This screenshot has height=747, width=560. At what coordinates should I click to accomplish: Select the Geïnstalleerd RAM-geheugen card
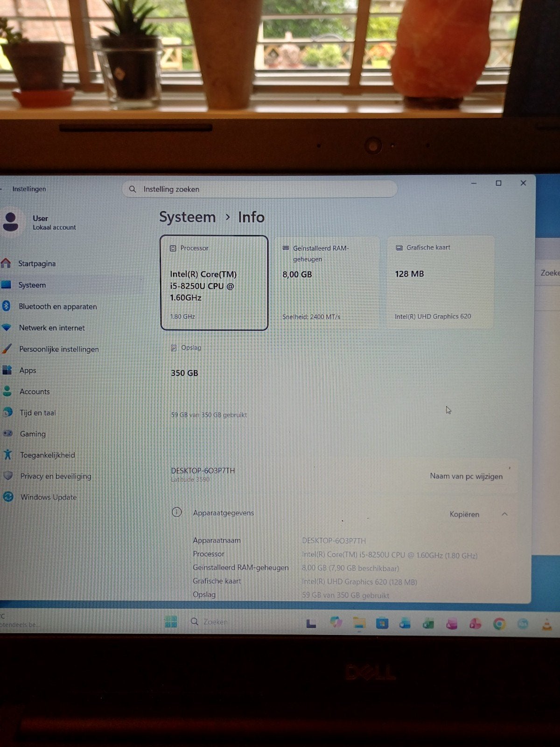(327, 283)
